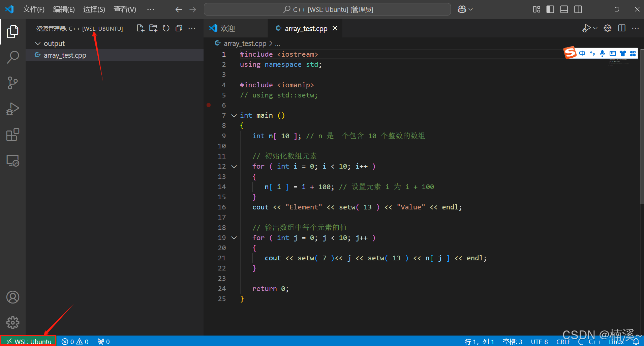Open editor settings gear in tab bar
Viewport: 644px width, 346px height.
coord(608,28)
